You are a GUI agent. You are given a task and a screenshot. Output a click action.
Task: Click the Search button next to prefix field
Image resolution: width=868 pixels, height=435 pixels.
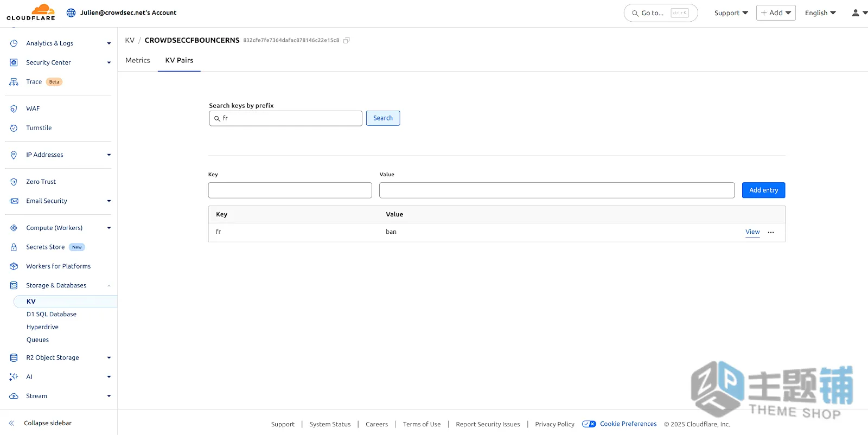point(383,118)
